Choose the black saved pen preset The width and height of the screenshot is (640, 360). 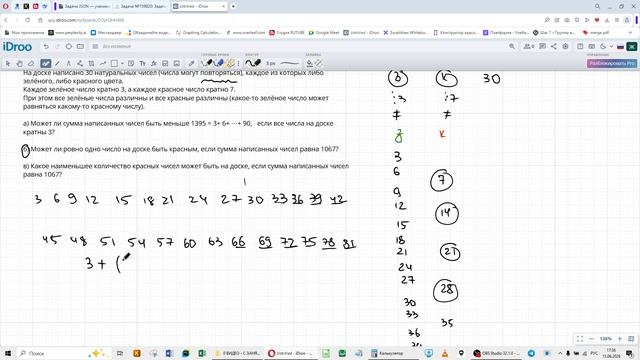[x=207, y=63]
